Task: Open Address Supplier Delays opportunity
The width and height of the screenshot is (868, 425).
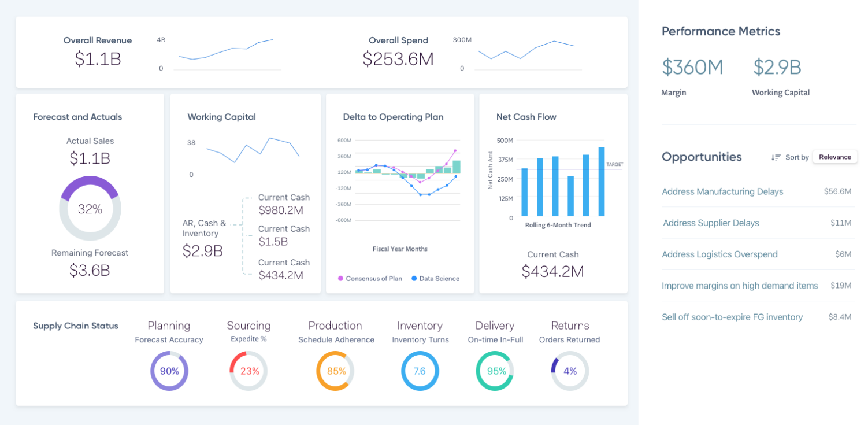Action: 711,223
